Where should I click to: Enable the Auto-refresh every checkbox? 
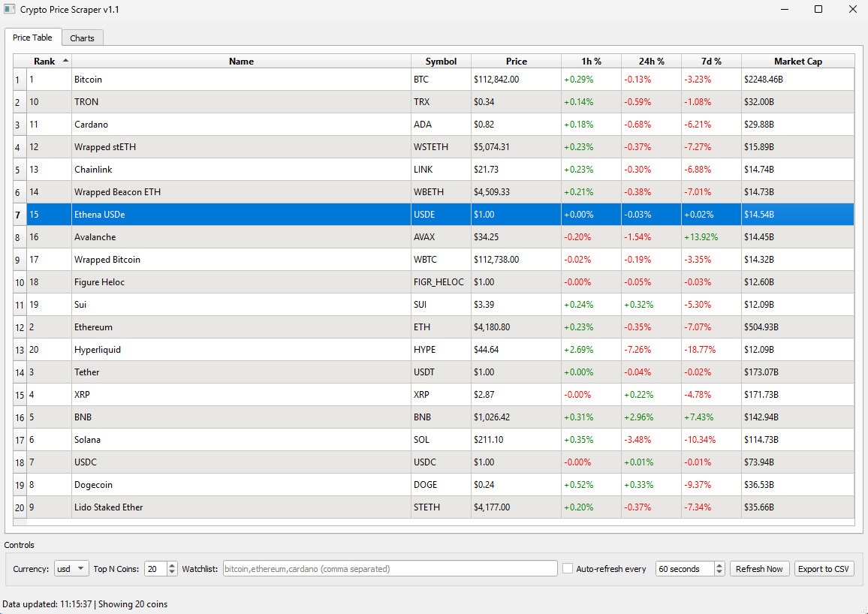(568, 569)
